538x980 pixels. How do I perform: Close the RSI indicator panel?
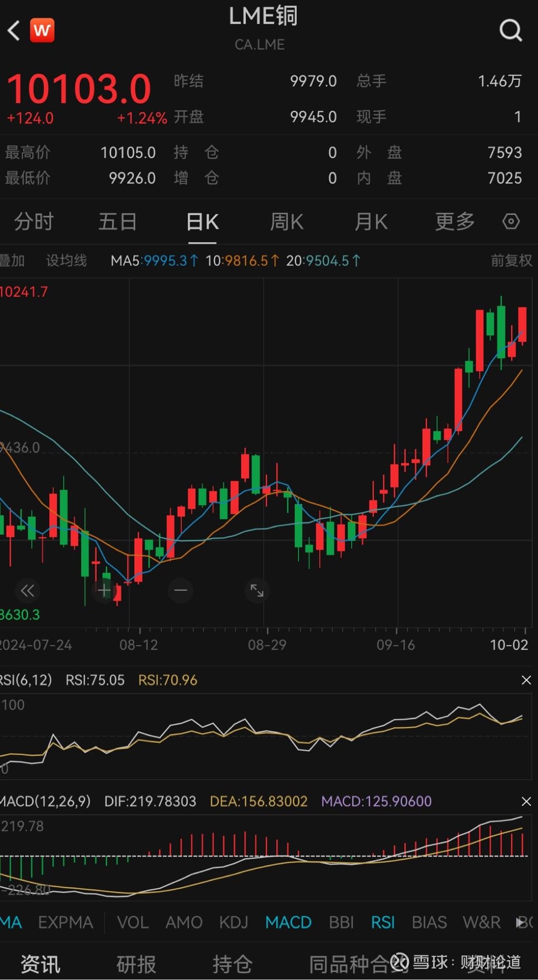tap(526, 680)
